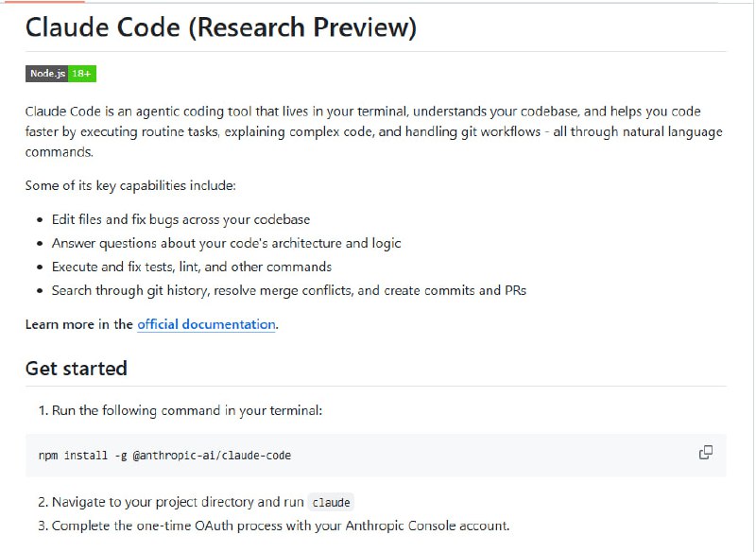Click the inline claude code snippet
Screen dimensions: 756x552
331,503
